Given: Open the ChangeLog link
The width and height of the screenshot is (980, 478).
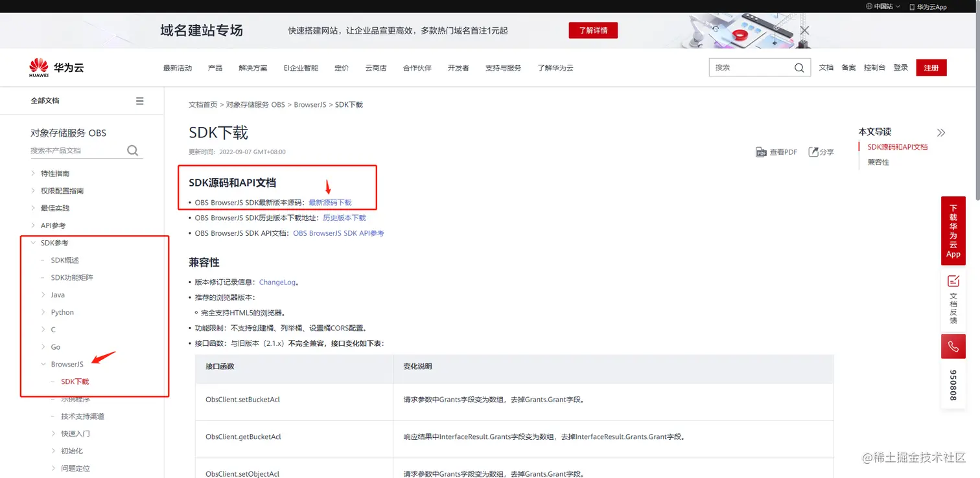Looking at the screenshot, I should pos(277,282).
